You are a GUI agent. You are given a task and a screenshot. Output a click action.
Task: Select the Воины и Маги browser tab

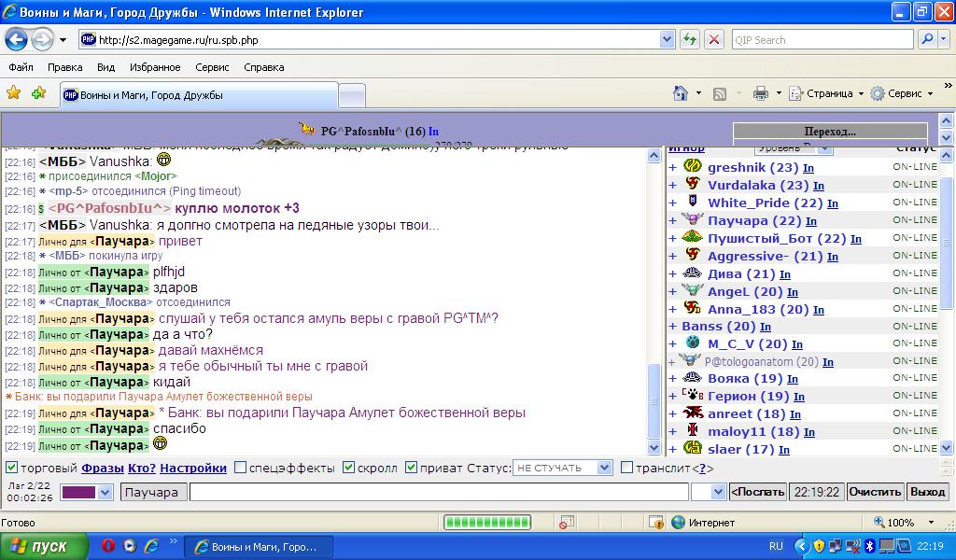click(198, 95)
